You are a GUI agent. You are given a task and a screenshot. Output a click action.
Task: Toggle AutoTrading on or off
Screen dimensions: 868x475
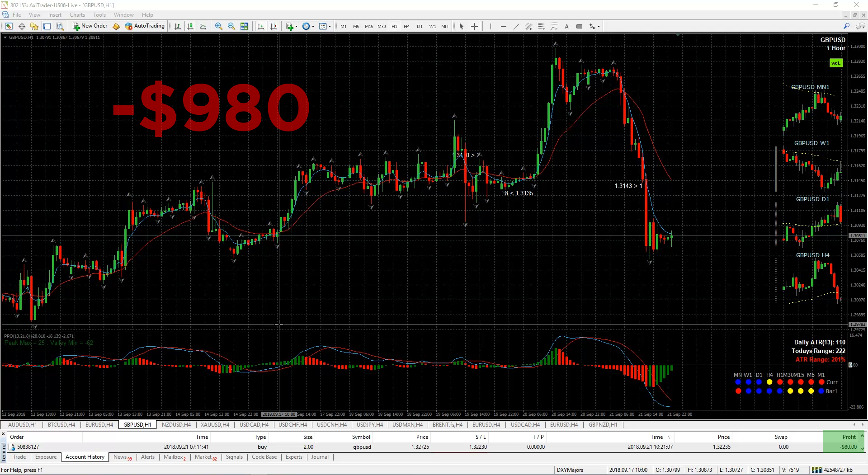[145, 26]
